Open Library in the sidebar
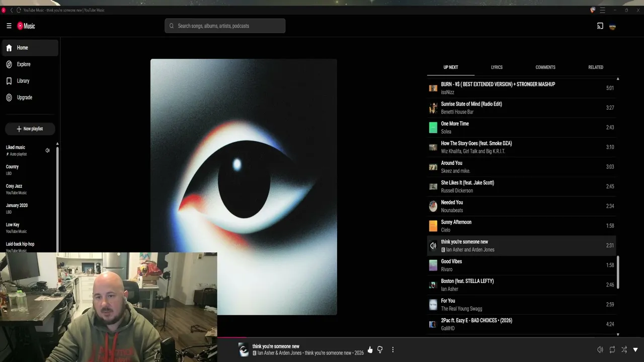This screenshot has width=644, height=362. click(x=29, y=81)
